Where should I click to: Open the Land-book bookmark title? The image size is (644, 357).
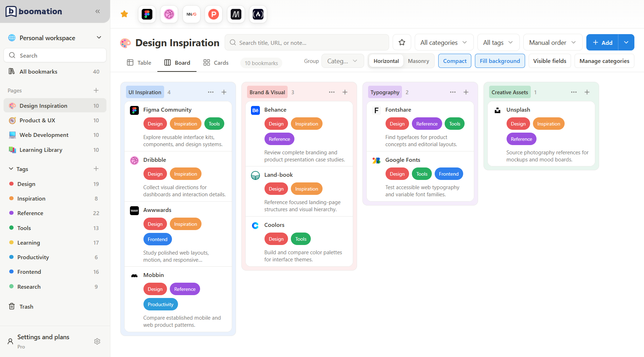coord(278,175)
